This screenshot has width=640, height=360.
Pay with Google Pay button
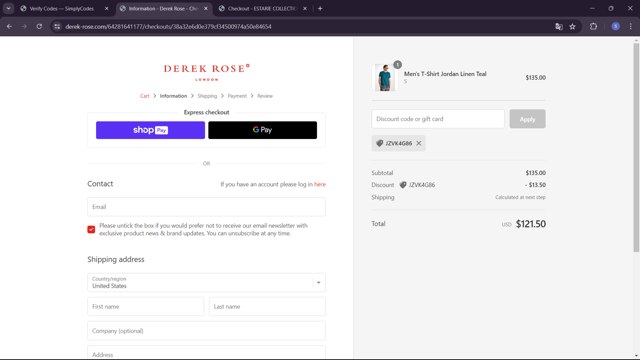click(262, 130)
